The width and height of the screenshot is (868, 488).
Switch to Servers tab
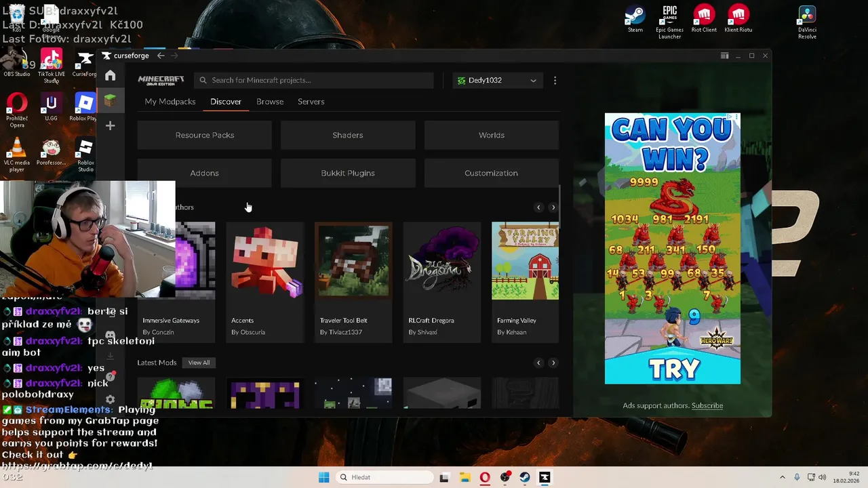point(311,102)
